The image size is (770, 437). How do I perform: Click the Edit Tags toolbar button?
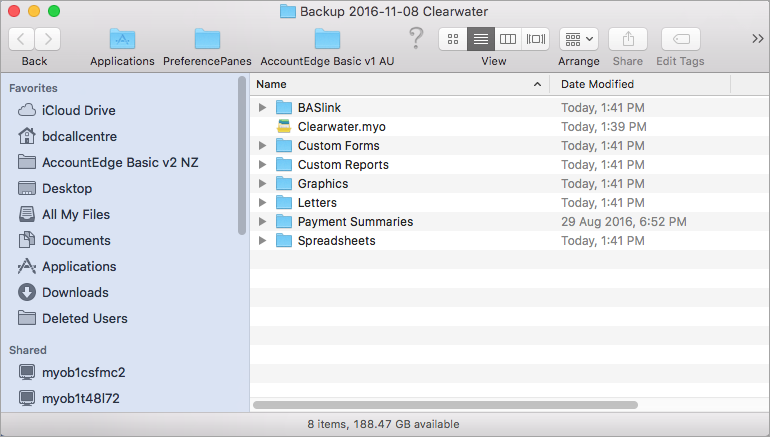(x=680, y=39)
